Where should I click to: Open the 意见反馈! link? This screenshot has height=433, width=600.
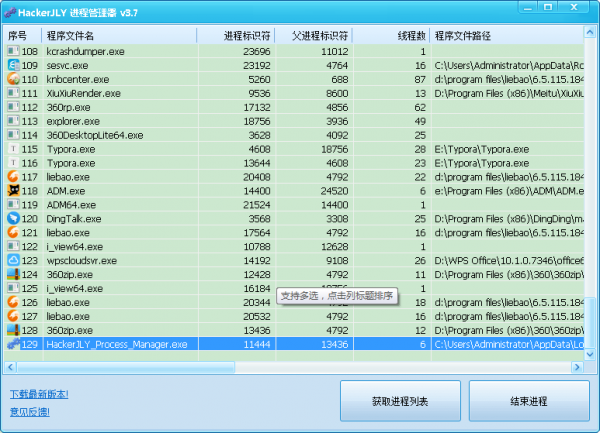point(29,412)
